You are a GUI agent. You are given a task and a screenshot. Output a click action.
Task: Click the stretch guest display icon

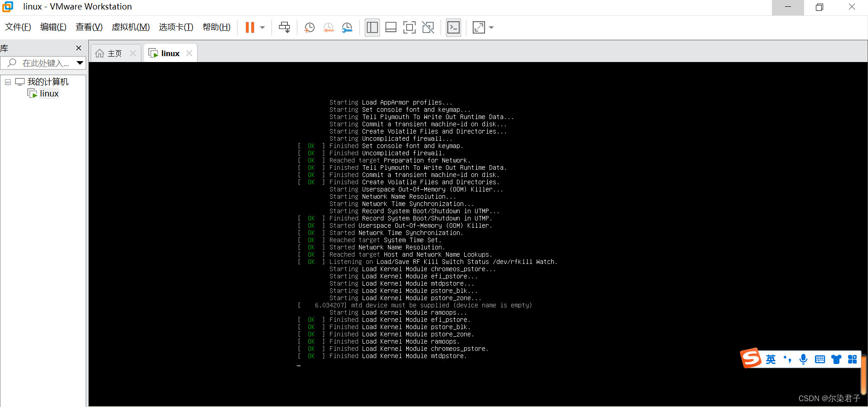click(479, 28)
